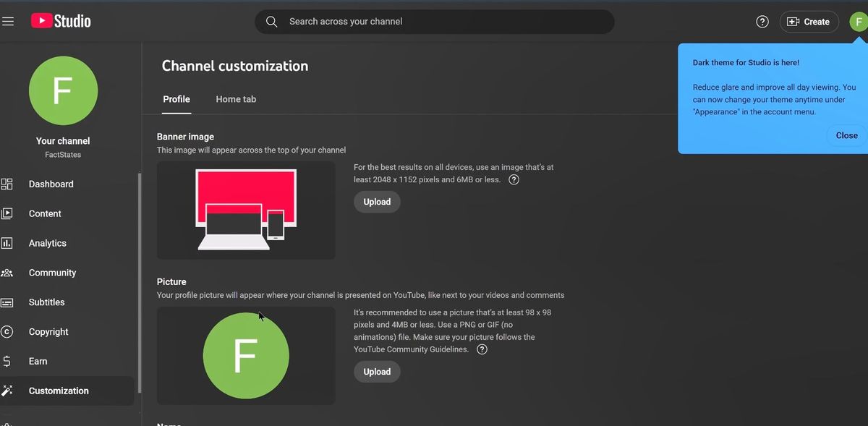
Task: Select the Earn dollar icon
Action: coord(7,361)
